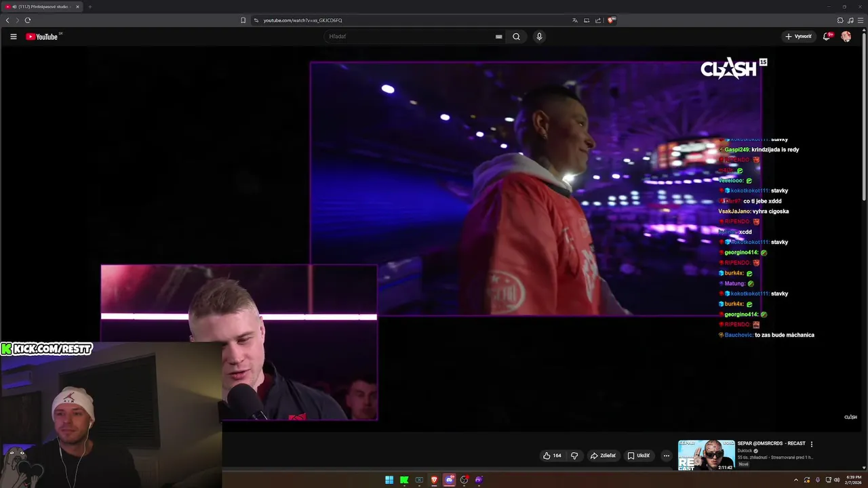The image size is (868, 488).
Task: Reload the current page
Action: [28, 20]
